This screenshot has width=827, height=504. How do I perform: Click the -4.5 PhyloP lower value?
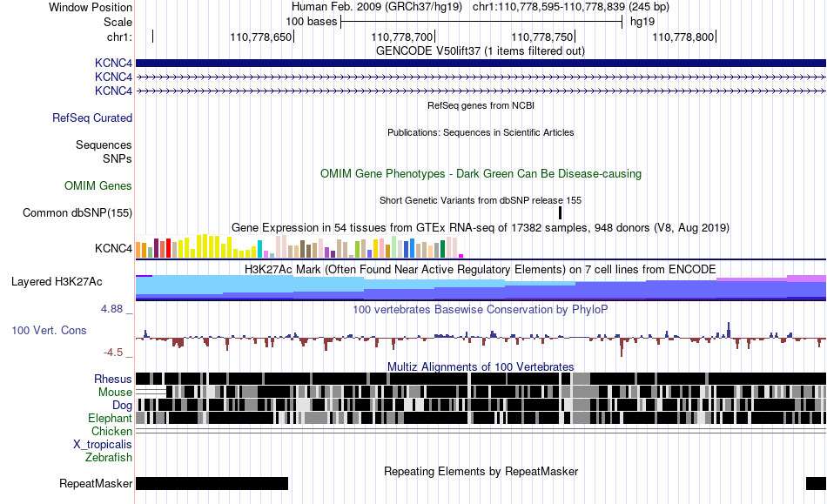click(x=113, y=353)
